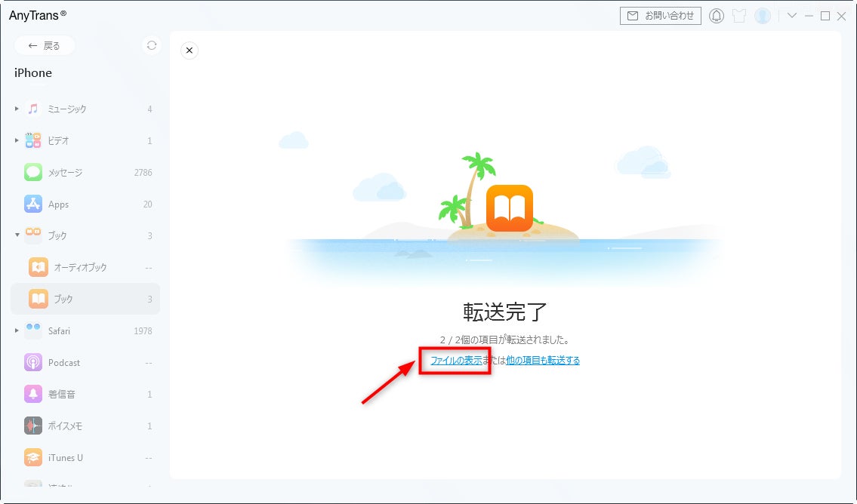Click the '他の項目も転送する' link
Viewport: 857px width, 504px height.
click(x=543, y=361)
